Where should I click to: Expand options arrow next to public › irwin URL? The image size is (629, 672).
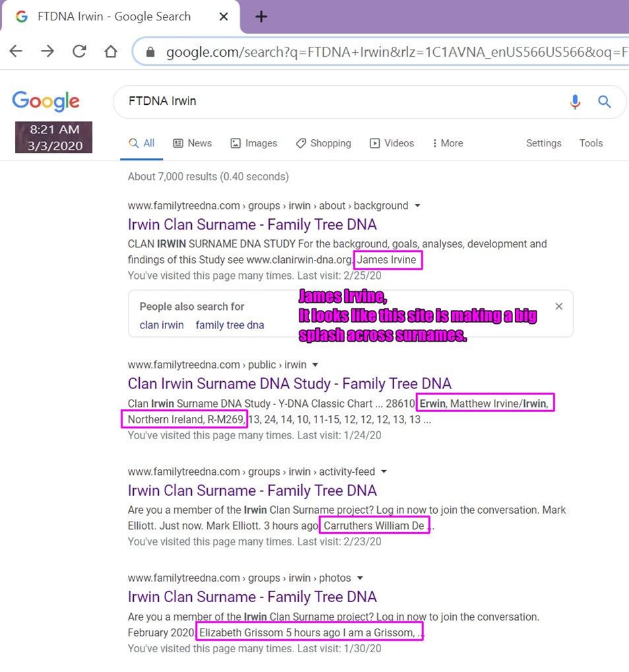315,365
